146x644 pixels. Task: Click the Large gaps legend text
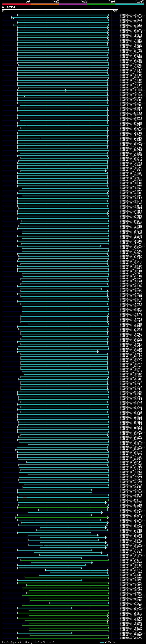tap(28, 642)
